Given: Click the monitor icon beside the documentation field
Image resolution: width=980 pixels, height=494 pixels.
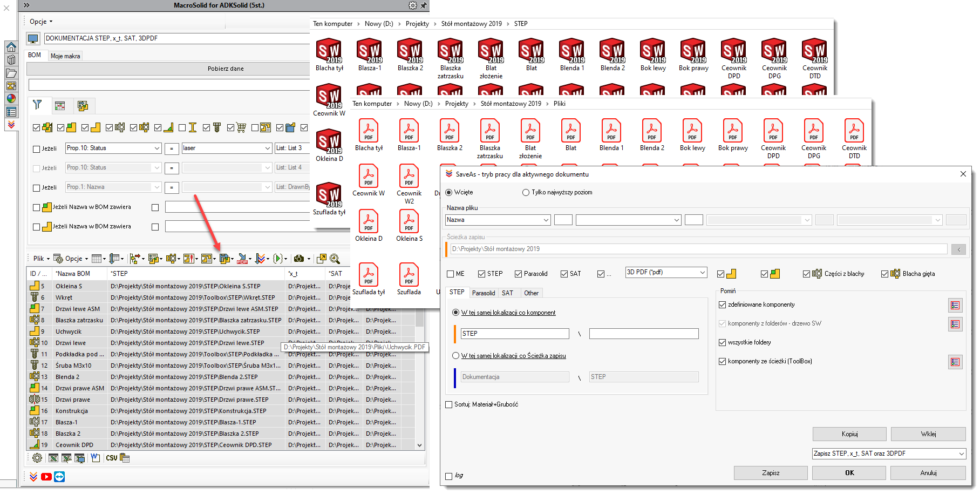Looking at the screenshot, I should tap(33, 39).
